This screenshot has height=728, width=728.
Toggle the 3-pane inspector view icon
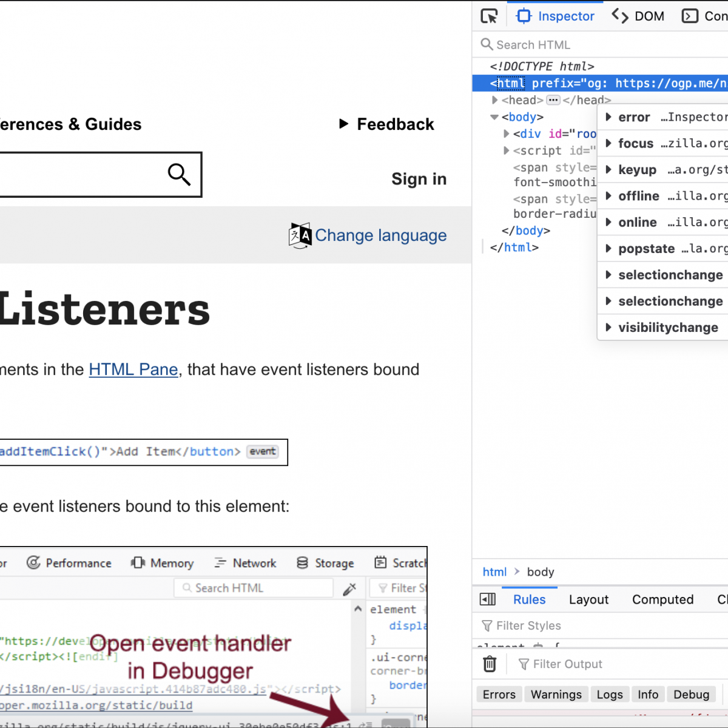coord(488,599)
